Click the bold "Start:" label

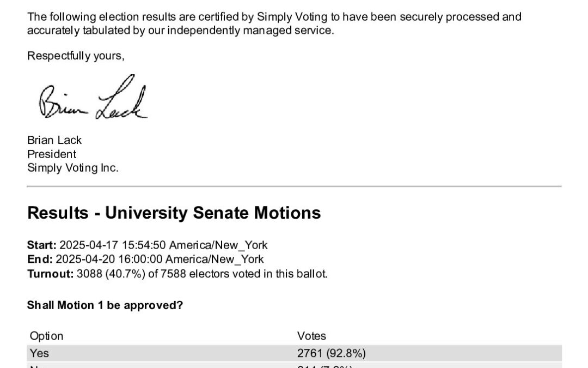[42, 245]
